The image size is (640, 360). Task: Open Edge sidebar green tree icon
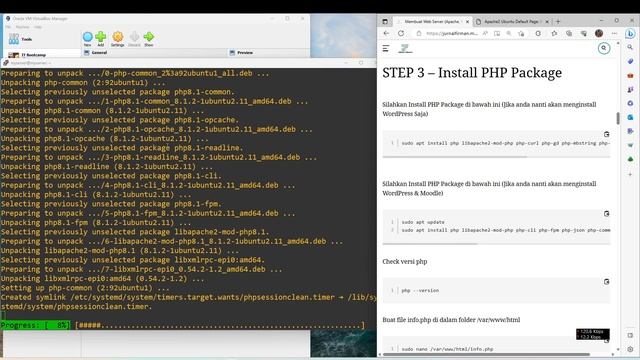[630, 159]
